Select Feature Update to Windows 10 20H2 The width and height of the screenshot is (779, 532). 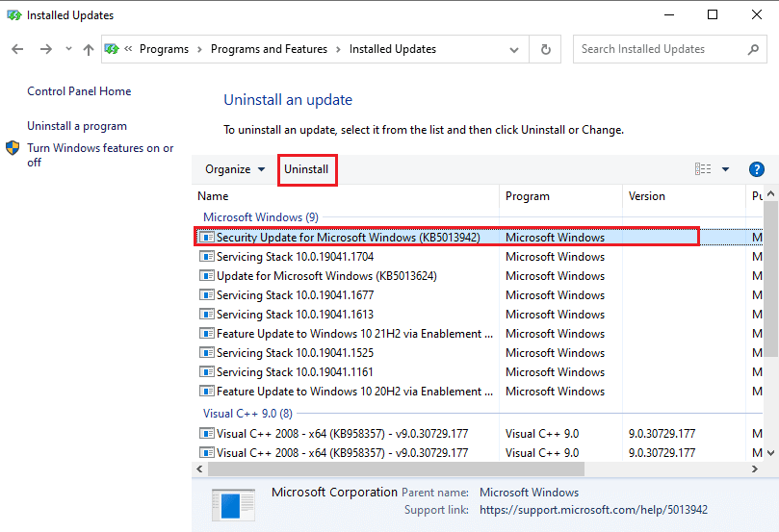pyautogui.click(x=478, y=392)
